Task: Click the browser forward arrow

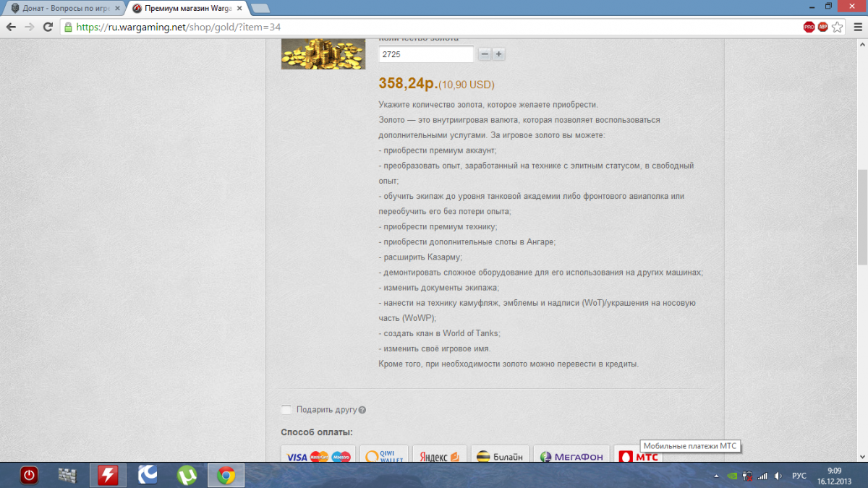Action: (30, 27)
